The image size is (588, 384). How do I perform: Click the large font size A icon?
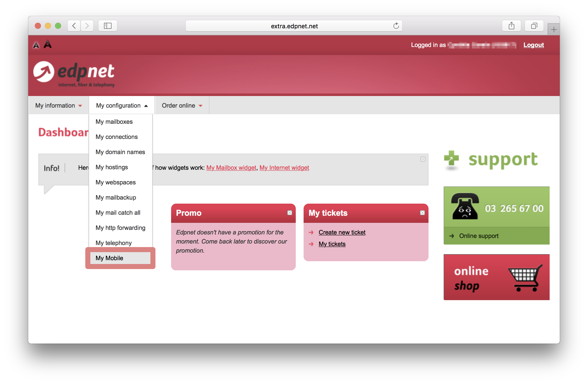(48, 44)
